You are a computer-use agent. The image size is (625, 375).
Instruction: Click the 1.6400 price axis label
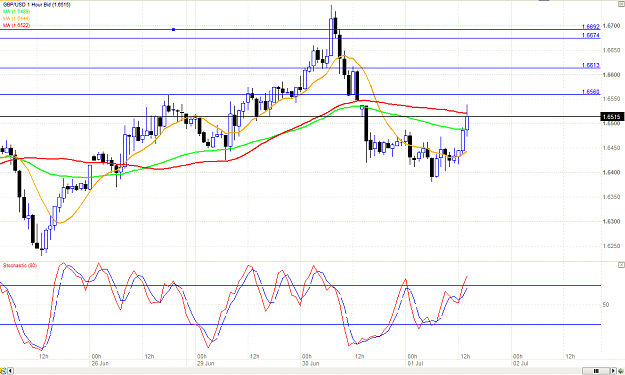point(611,173)
